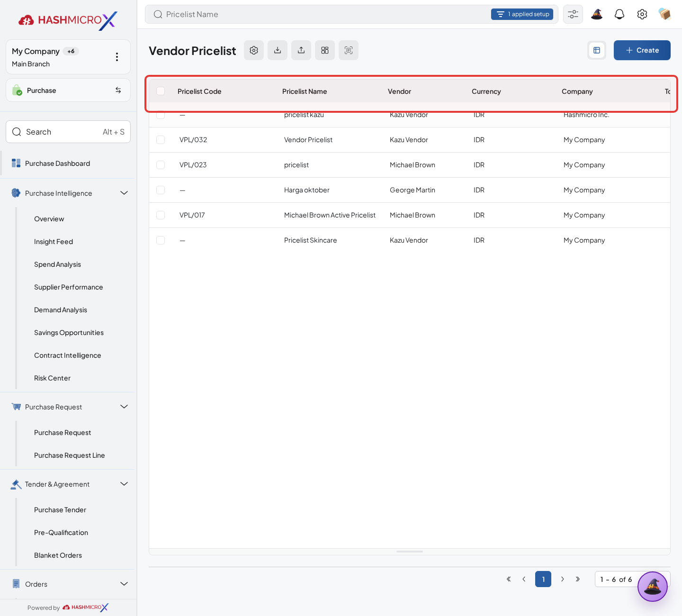Tick the checkbox for Harga oktober row
The width and height of the screenshot is (682, 616).
161,190
